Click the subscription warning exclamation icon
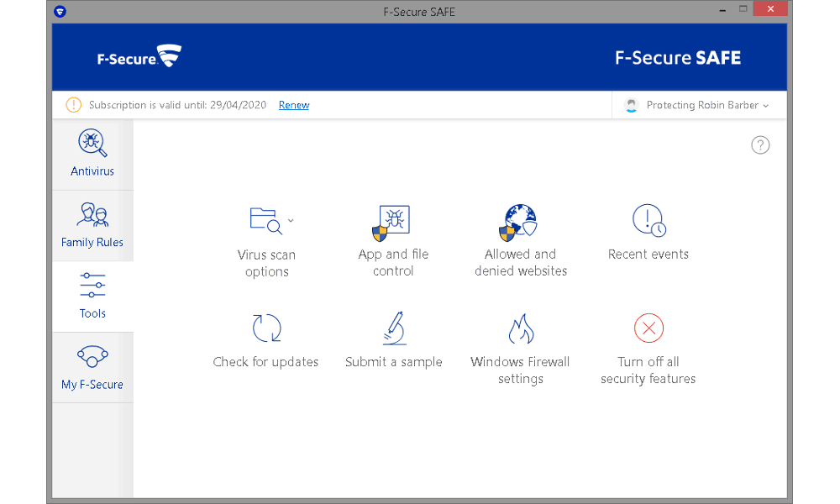 (x=73, y=105)
